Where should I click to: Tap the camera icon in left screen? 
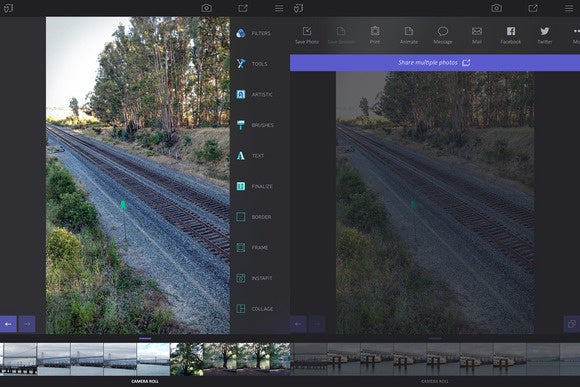[207, 8]
